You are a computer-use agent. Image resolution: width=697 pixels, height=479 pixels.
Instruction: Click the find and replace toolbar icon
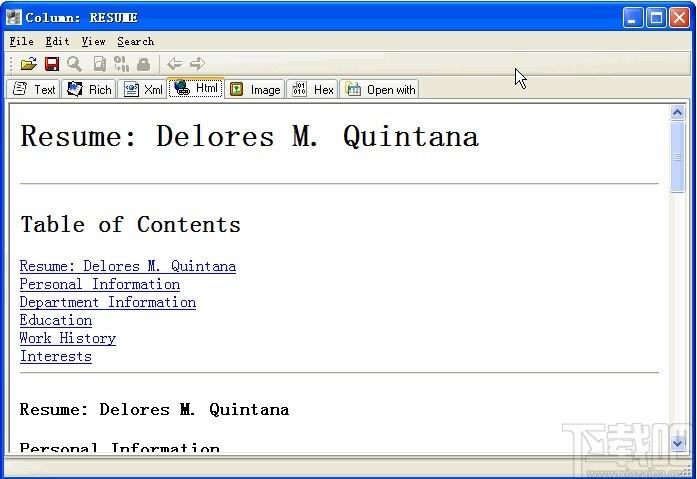pos(121,64)
